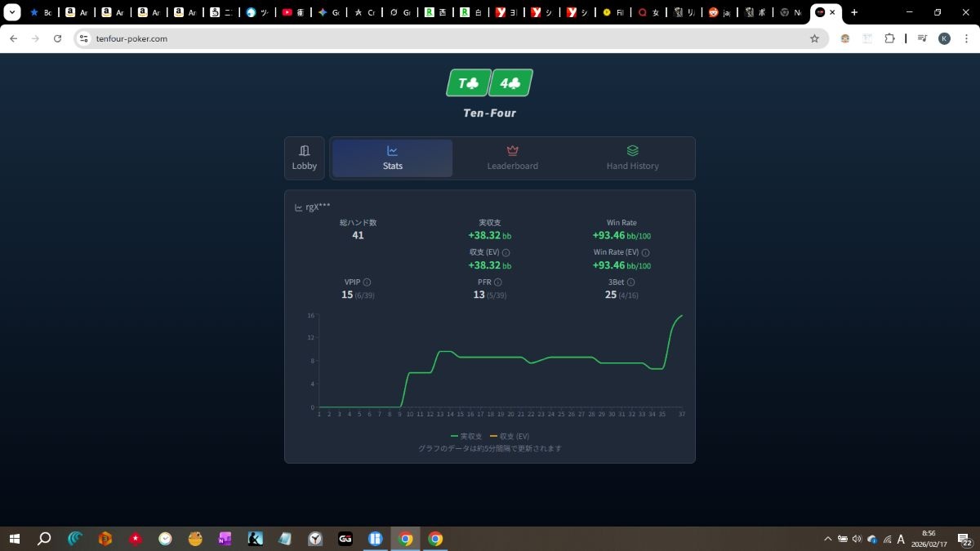
Task: Show hidden system tray icons
Action: (828, 539)
